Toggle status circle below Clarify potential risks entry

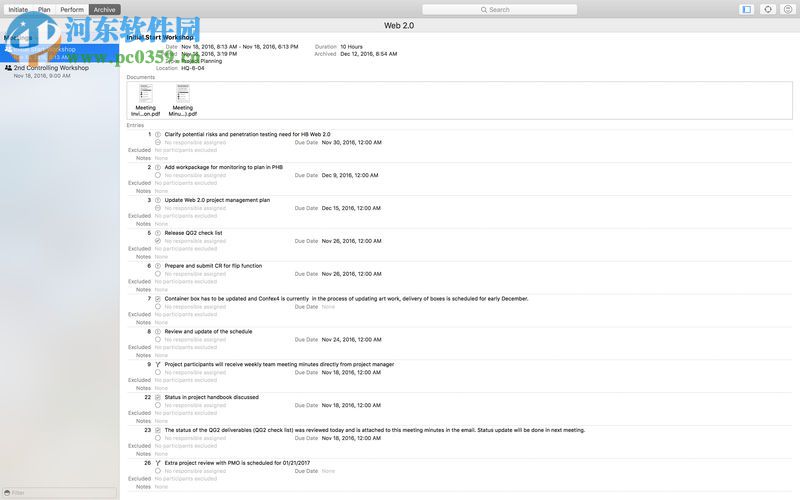158,142
